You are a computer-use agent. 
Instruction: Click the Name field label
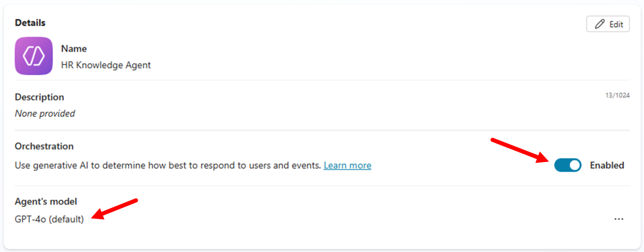[74, 49]
